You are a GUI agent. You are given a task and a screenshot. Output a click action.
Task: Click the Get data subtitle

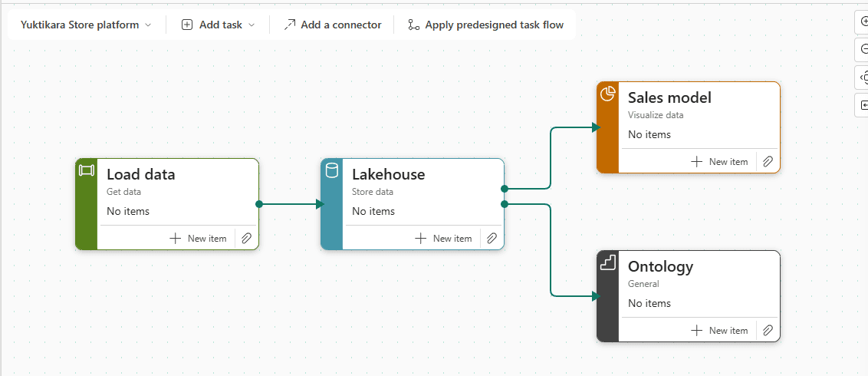[x=123, y=192]
